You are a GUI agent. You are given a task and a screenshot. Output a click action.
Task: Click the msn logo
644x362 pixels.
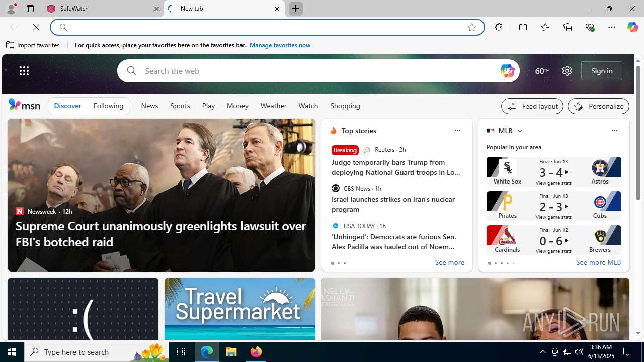click(x=24, y=105)
